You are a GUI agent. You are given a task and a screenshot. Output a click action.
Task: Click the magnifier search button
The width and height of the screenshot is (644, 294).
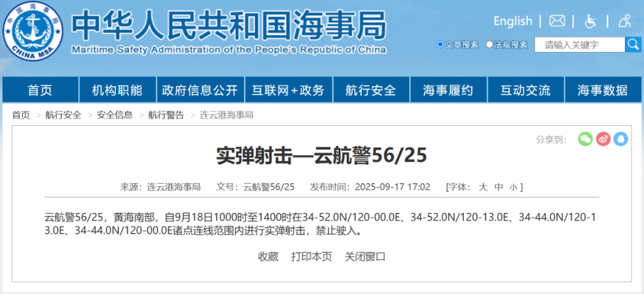(633, 44)
